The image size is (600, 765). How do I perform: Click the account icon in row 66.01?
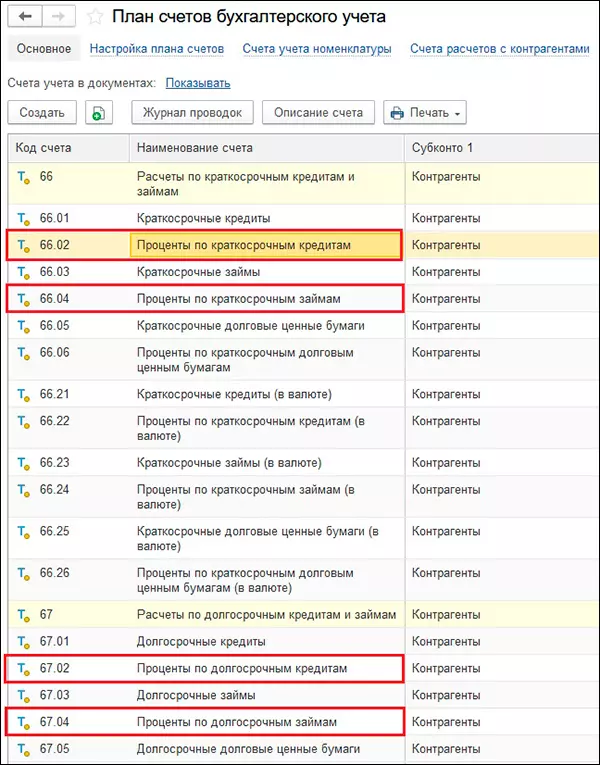[x=25, y=218]
